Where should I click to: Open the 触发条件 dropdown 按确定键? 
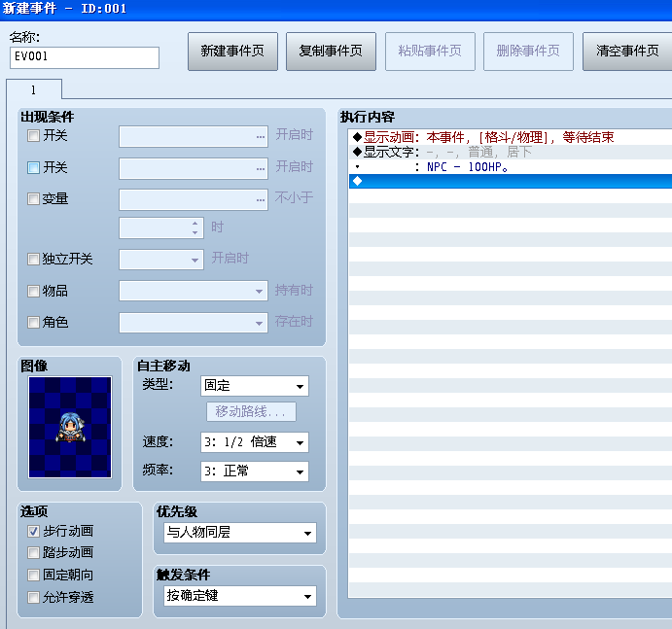240,596
